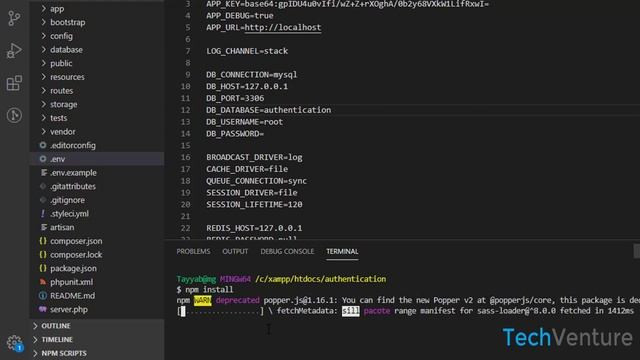Screen dimensions: 640x360
Task: Click the SESSION_LIFETIME=120 line
Action: (x=254, y=204)
